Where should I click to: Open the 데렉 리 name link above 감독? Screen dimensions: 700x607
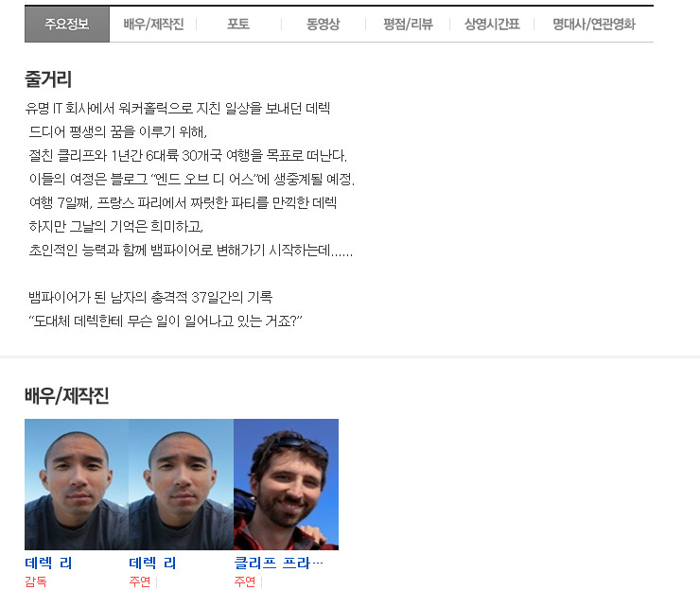point(48,564)
